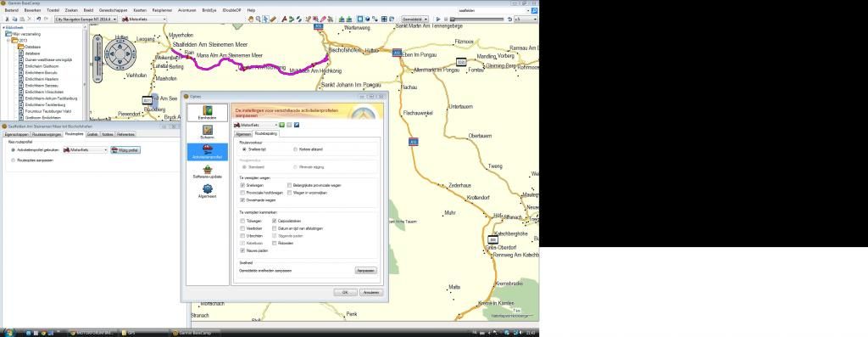Select the Algemeen gear category

(x=207, y=191)
